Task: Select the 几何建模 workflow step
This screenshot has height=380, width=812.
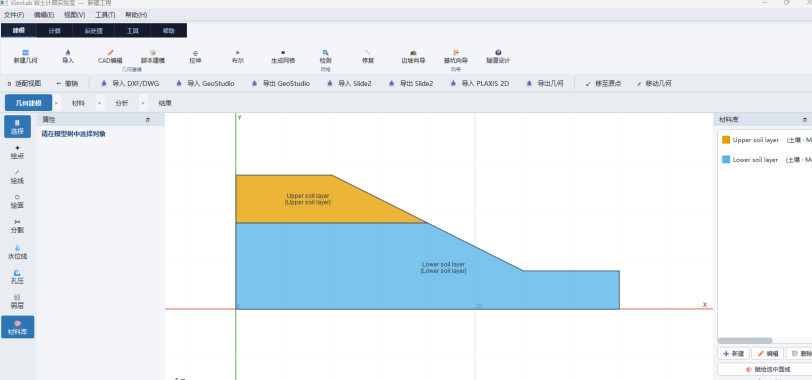Action: pos(28,103)
